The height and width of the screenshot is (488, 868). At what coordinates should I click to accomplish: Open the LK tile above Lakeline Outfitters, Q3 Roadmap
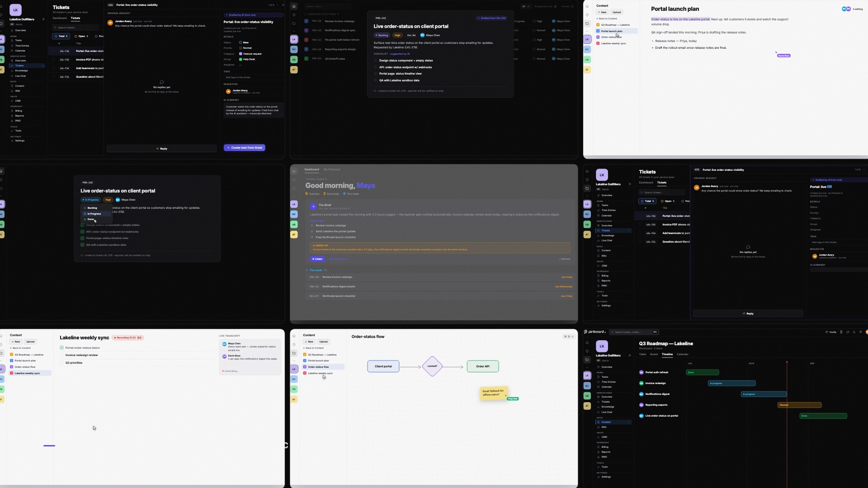602,346
